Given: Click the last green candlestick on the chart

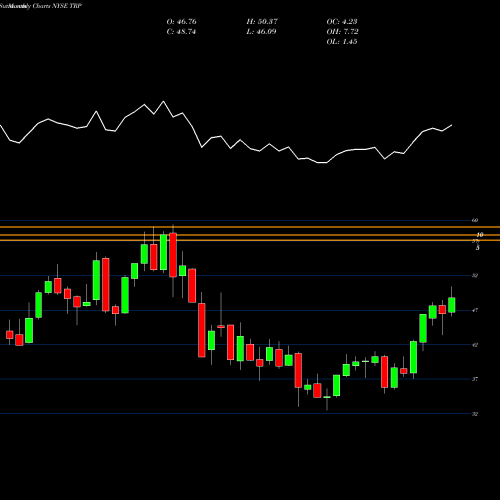Looking at the screenshot, I should [x=452, y=305].
